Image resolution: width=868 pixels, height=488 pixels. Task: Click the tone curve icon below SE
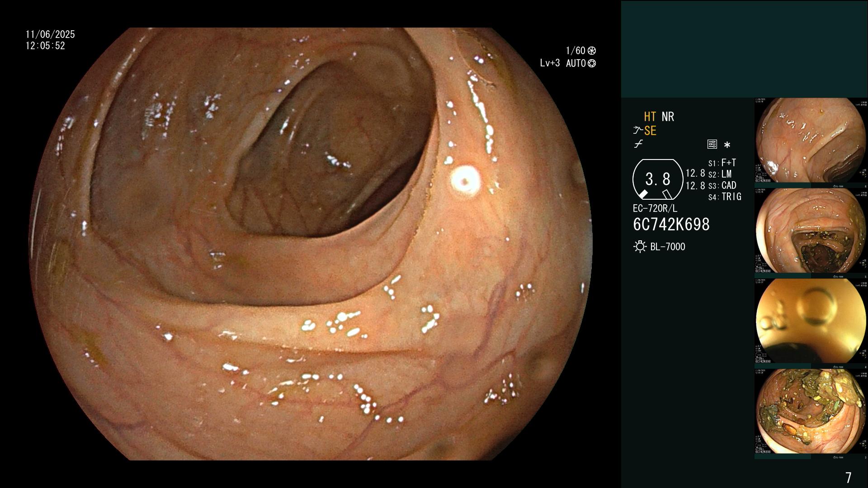pyautogui.click(x=638, y=144)
